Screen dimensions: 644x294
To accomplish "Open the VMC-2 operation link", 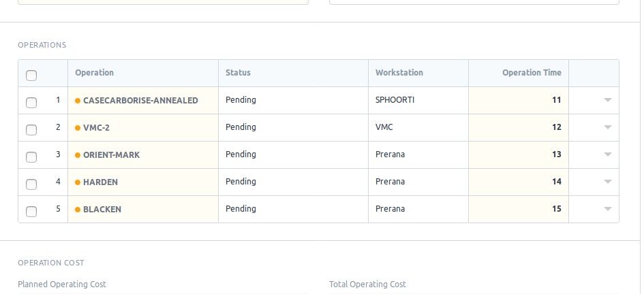I will (97, 128).
